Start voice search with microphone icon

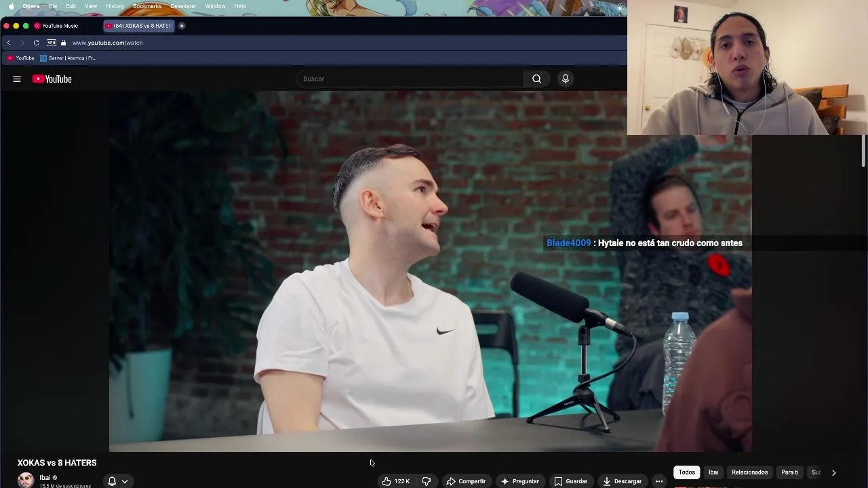point(565,79)
